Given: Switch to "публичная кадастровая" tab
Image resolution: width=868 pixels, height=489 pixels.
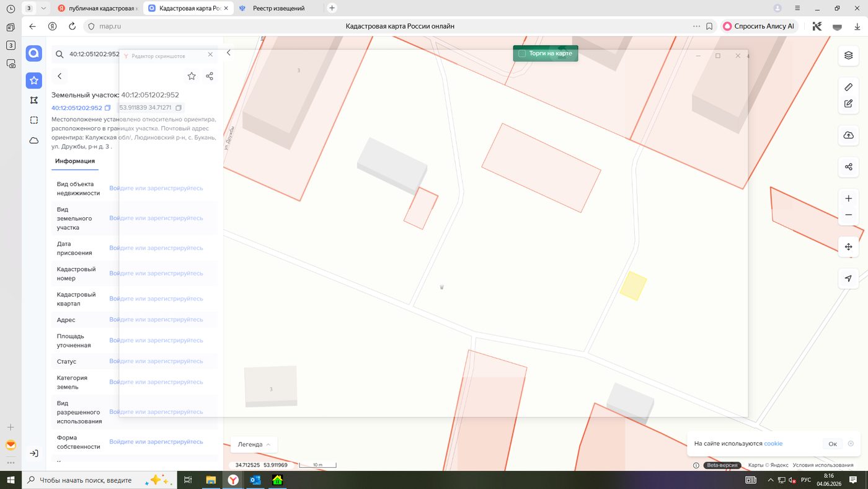Looking at the screenshot, I should point(97,8).
